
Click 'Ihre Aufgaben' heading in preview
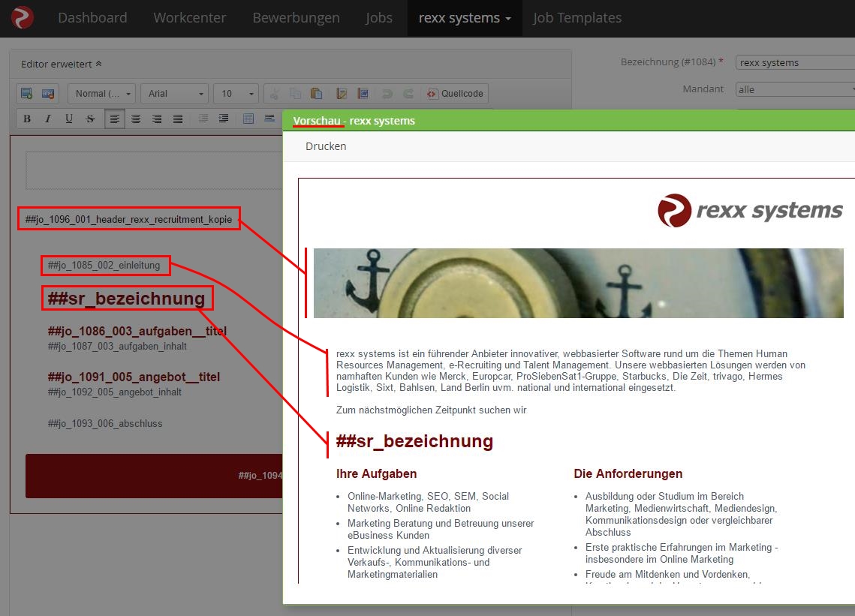click(x=376, y=473)
